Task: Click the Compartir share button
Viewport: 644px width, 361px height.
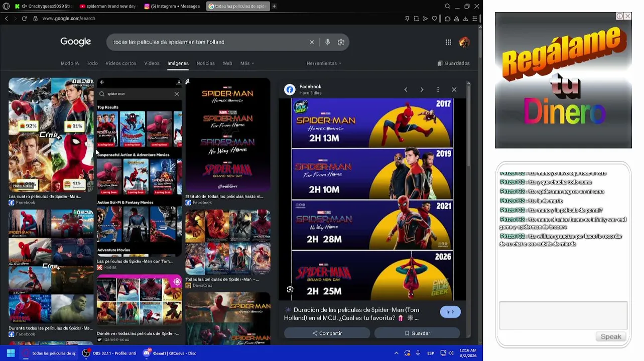Action: 327,333
